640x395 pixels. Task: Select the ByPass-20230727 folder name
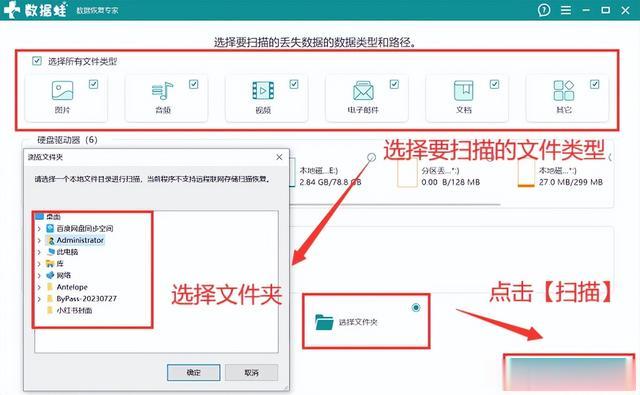point(87,298)
